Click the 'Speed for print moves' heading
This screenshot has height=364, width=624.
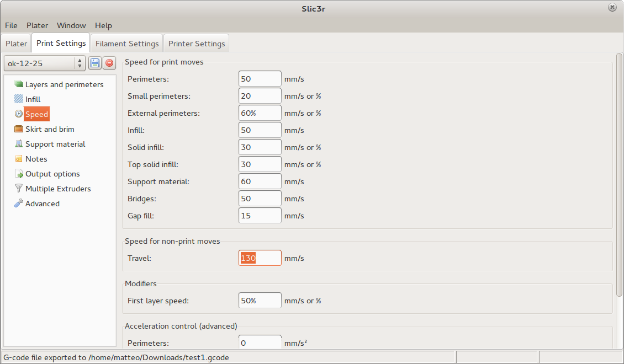click(164, 62)
